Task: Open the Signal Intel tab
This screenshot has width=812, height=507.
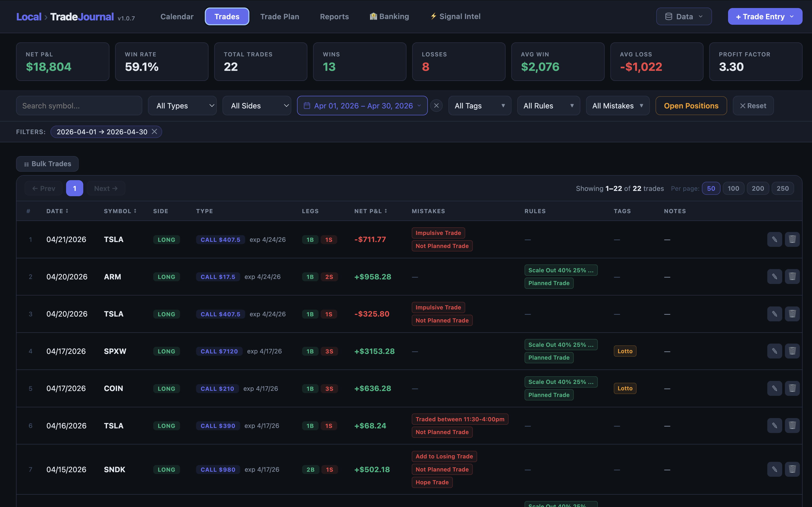Action: 455,17
